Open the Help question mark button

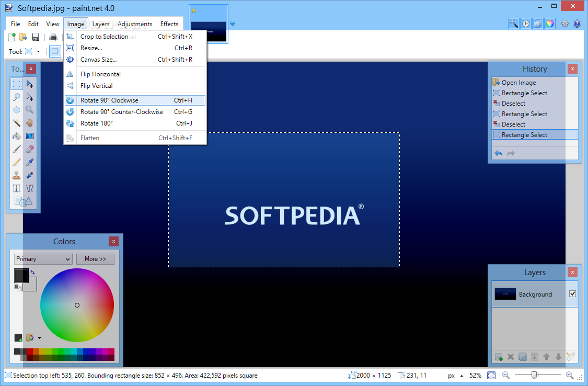(577, 24)
